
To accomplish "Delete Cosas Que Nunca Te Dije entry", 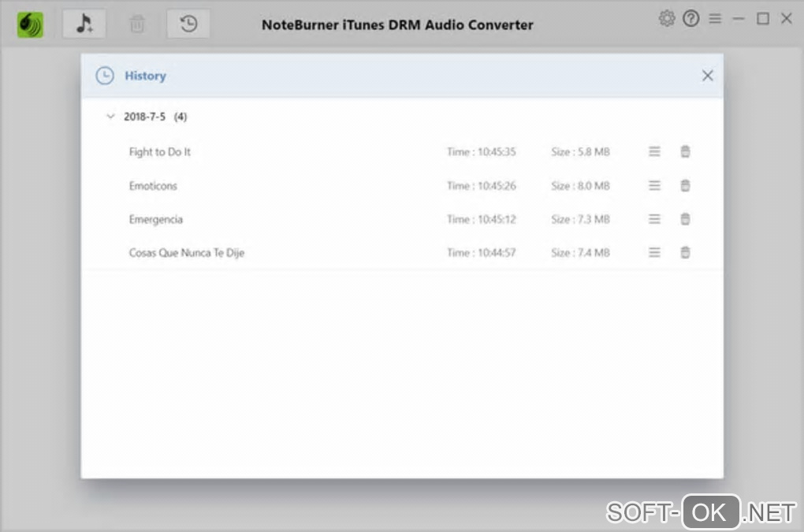I will point(685,253).
